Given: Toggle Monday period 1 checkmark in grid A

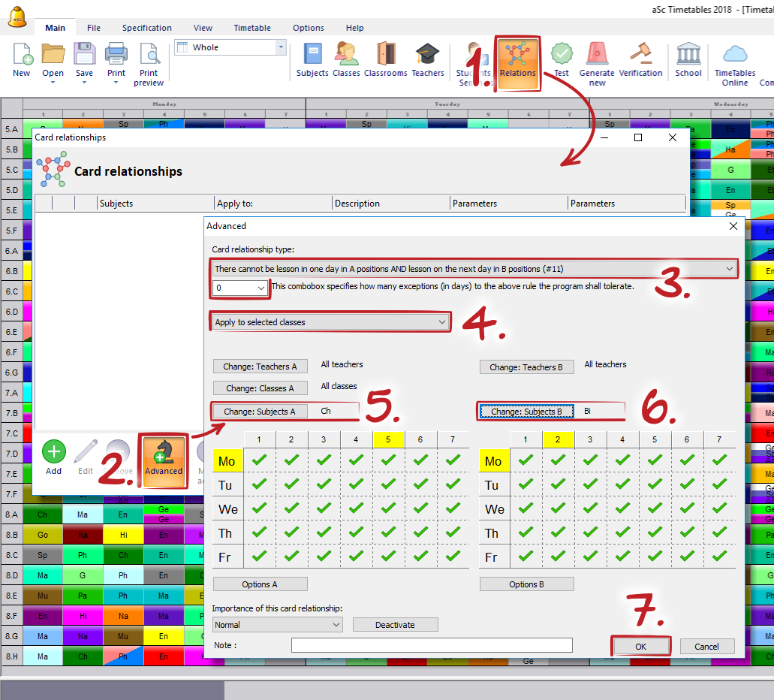Looking at the screenshot, I should tap(259, 460).
